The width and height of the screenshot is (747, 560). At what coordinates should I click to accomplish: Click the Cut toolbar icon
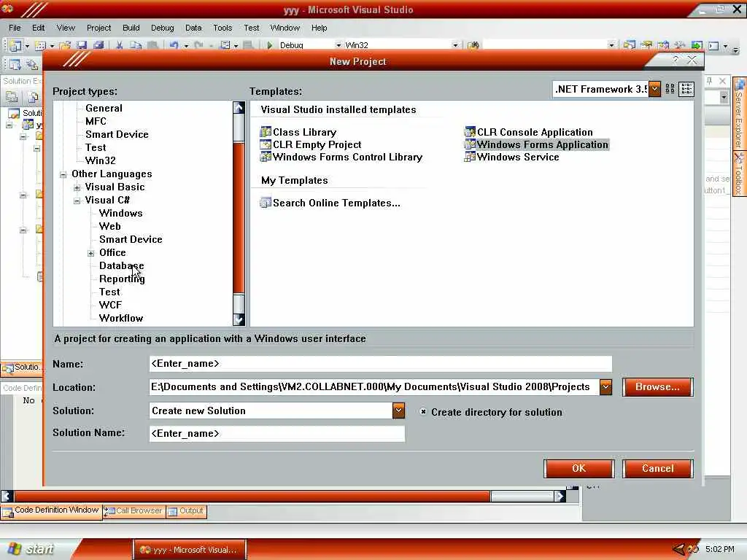pos(119,45)
